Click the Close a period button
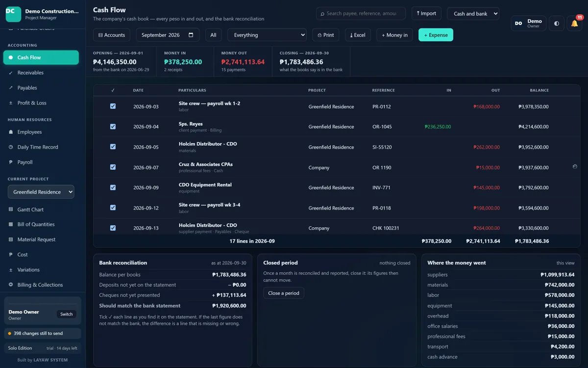 pos(284,293)
